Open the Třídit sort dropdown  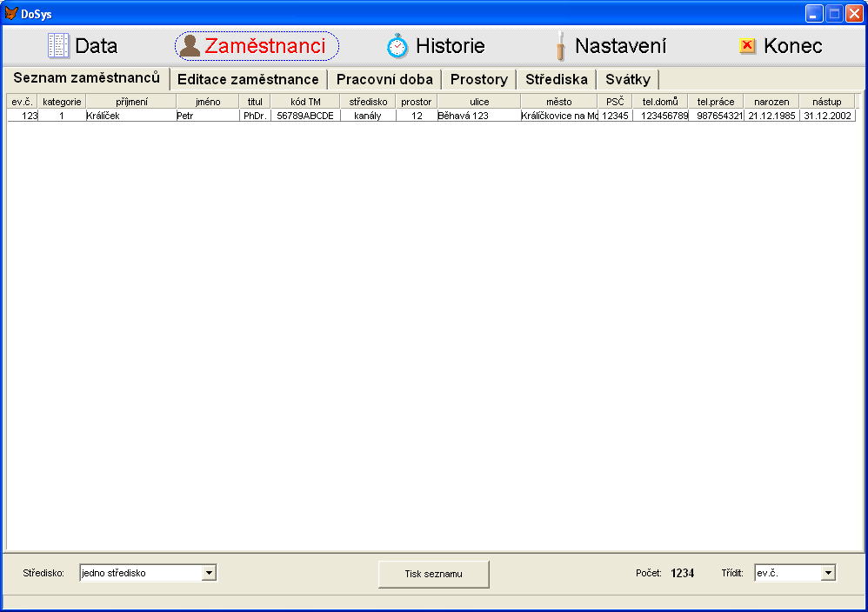pos(828,573)
